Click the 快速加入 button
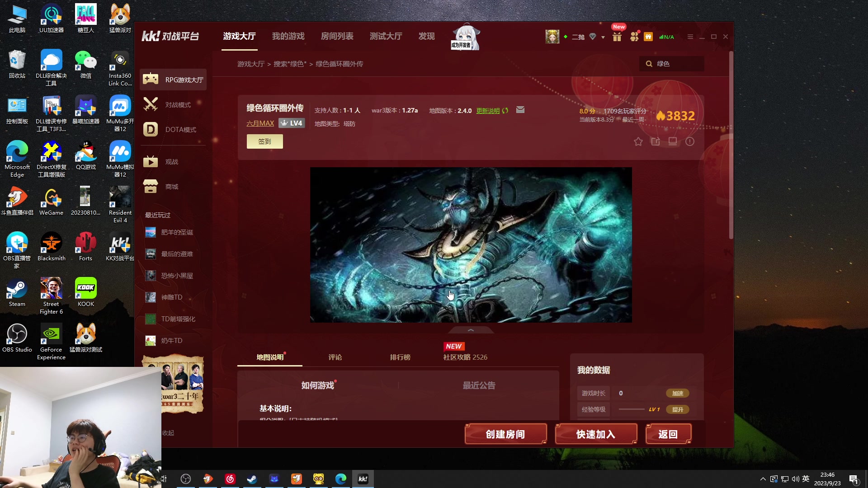868x488 pixels. coord(596,434)
